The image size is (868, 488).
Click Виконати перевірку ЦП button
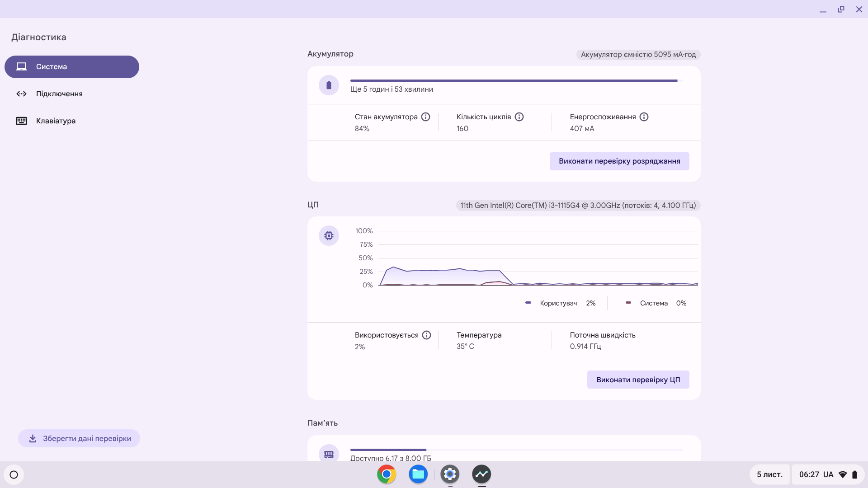click(638, 380)
